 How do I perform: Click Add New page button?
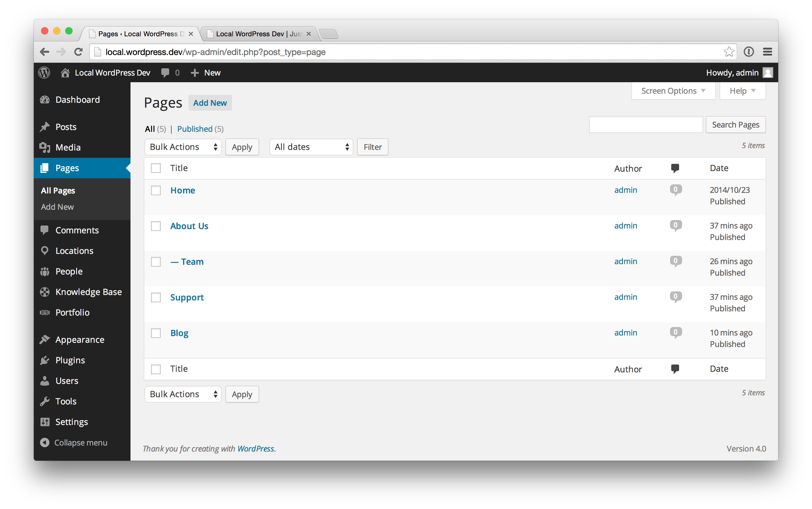210,102
